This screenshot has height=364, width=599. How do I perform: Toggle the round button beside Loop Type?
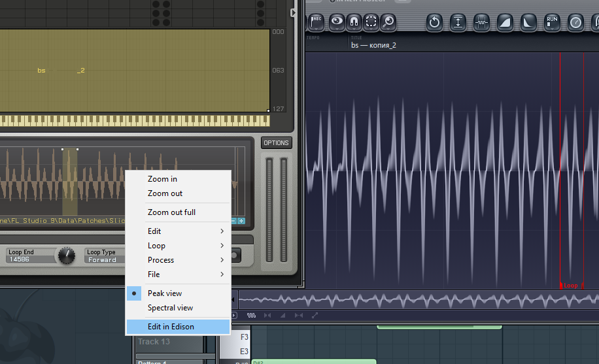[234, 255]
